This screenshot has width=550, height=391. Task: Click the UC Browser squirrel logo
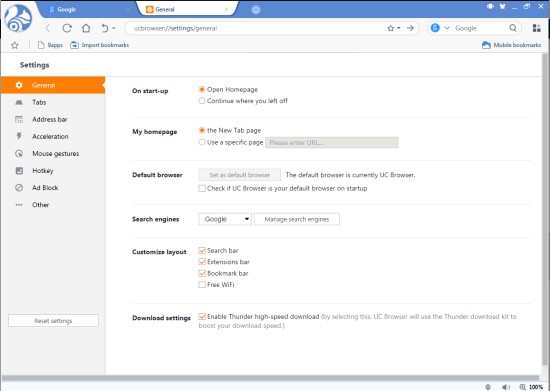click(x=18, y=18)
